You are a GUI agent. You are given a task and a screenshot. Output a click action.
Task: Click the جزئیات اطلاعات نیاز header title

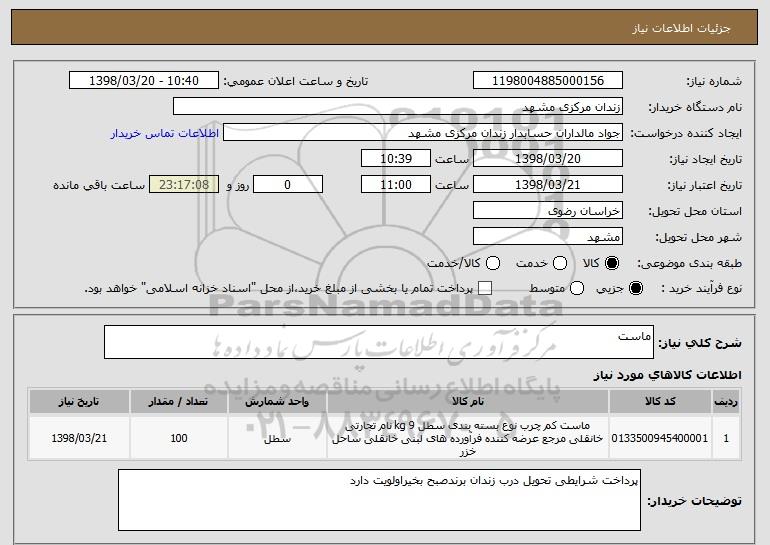pos(681,28)
